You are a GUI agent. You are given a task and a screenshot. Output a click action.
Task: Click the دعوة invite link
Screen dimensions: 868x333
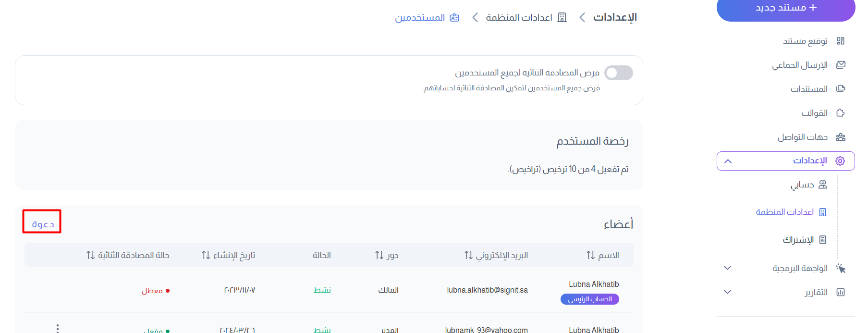43,224
